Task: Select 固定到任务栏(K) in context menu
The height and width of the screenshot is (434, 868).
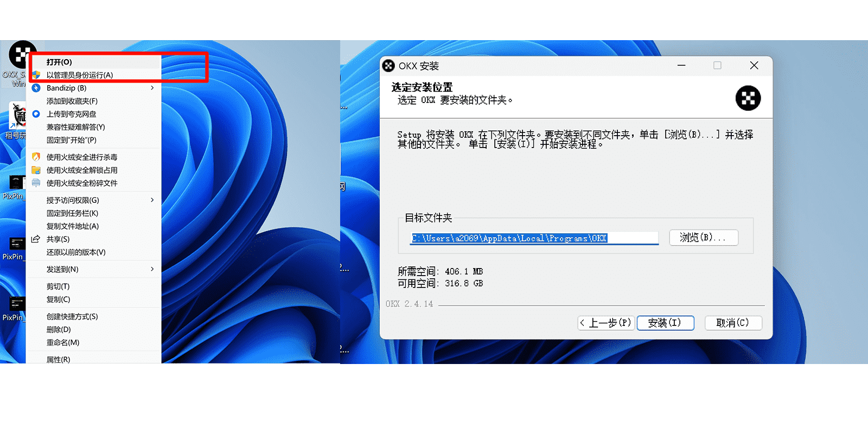Action: point(72,213)
